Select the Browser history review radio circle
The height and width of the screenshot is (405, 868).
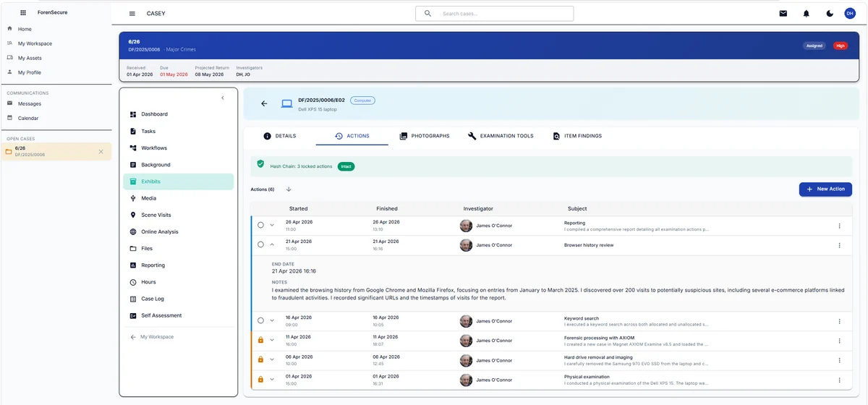tap(260, 245)
